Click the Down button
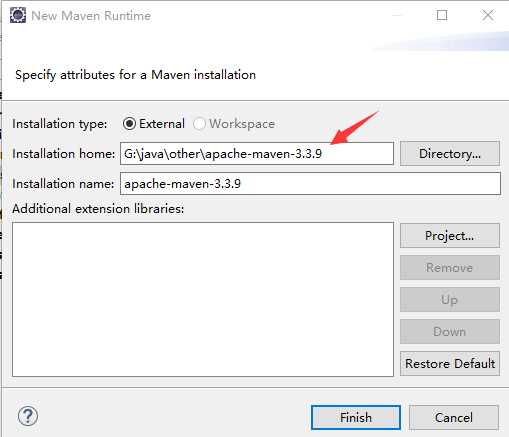 click(x=450, y=332)
